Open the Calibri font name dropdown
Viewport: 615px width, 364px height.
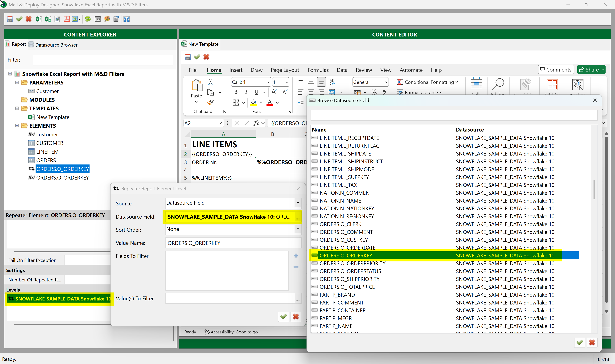click(269, 82)
